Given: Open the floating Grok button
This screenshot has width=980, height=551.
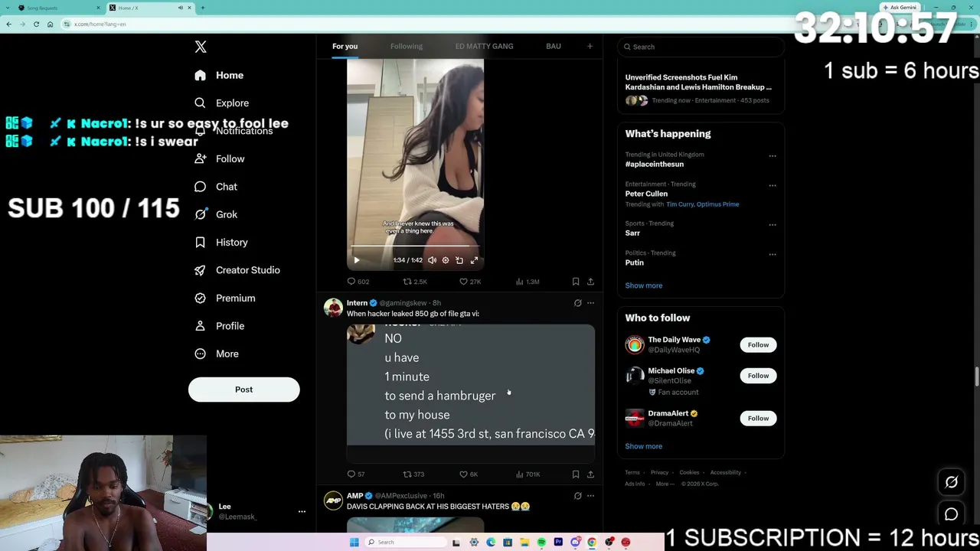Looking at the screenshot, I should pos(951,482).
